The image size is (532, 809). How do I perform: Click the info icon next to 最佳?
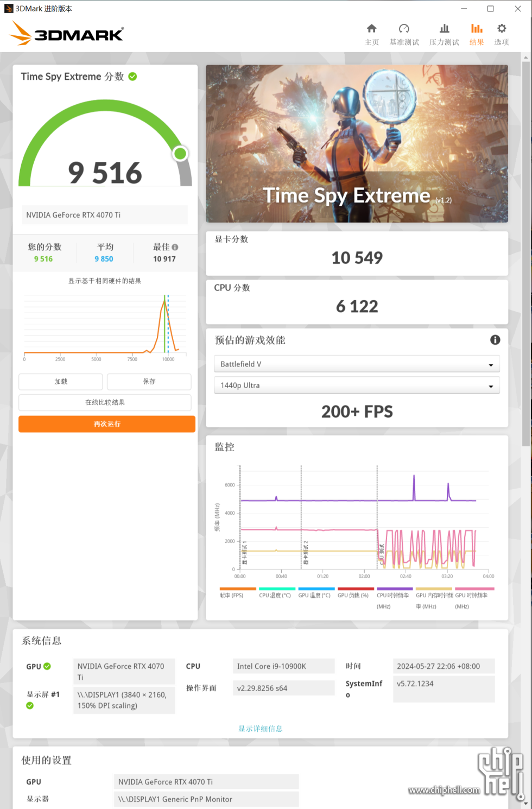pos(175,247)
